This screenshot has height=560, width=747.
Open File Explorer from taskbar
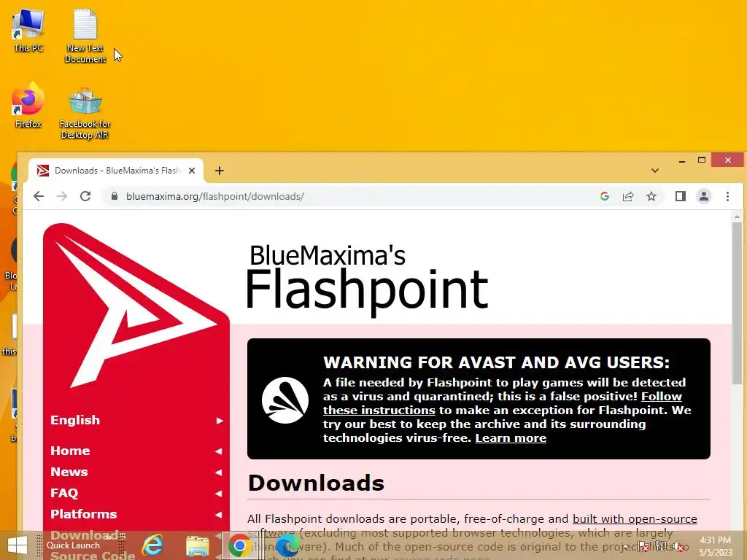(197, 545)
